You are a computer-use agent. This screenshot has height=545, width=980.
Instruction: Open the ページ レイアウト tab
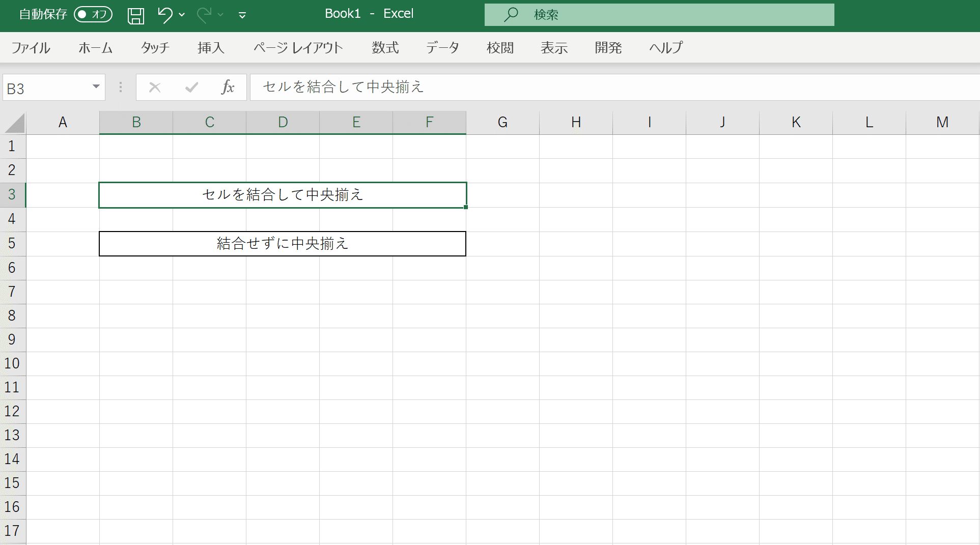coord(298,48)
